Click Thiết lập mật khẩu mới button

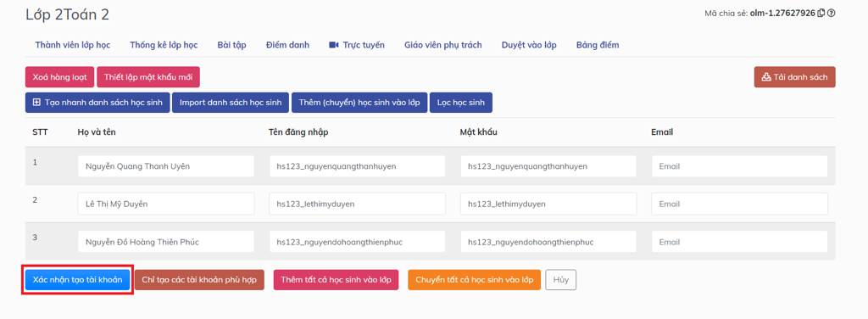[148, 77]
